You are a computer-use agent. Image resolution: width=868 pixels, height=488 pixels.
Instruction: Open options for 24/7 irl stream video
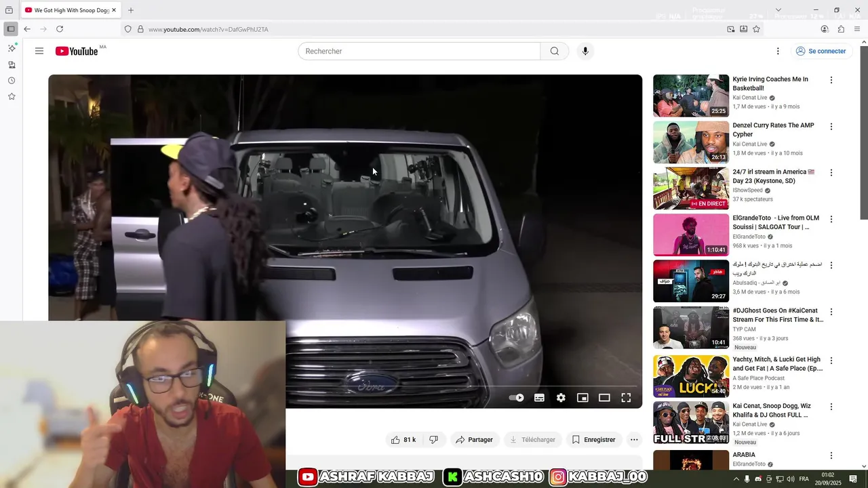point(831,173)
